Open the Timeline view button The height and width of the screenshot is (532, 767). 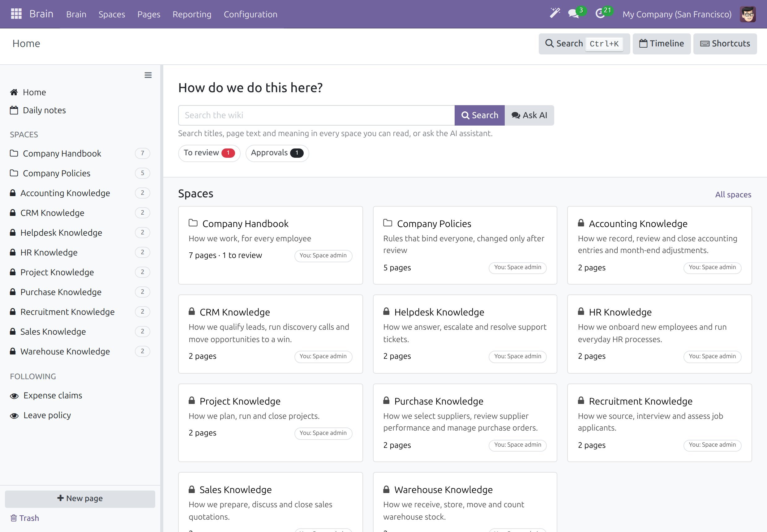(662, 44)
